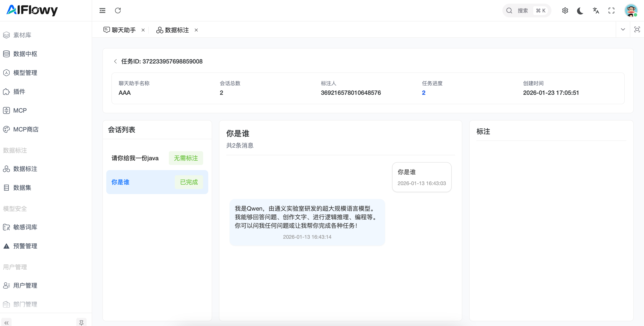Screen dimensions: 644x326
Task: Click the refresh icon in top toolbar
Action: 118,11
